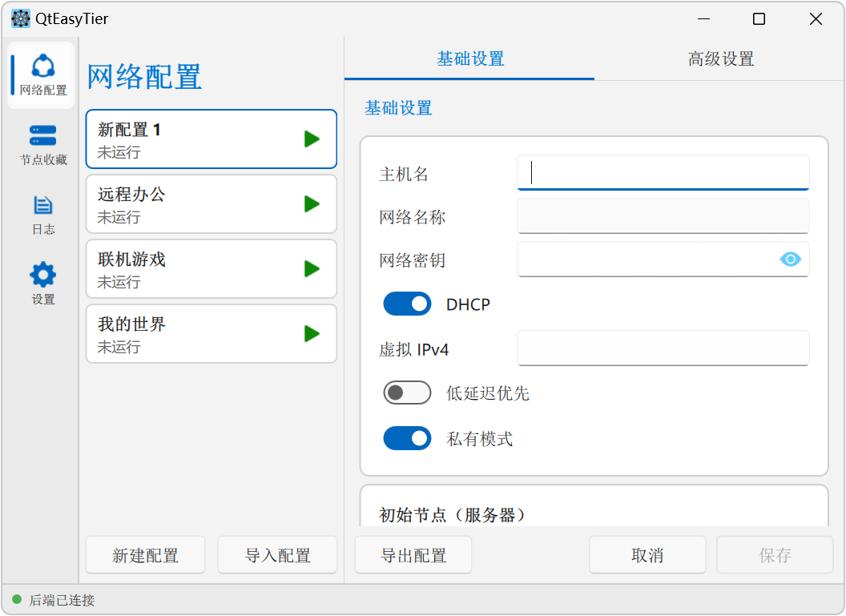
Task: Select the 联机游戏 configuration card
Action: [211, 268]
